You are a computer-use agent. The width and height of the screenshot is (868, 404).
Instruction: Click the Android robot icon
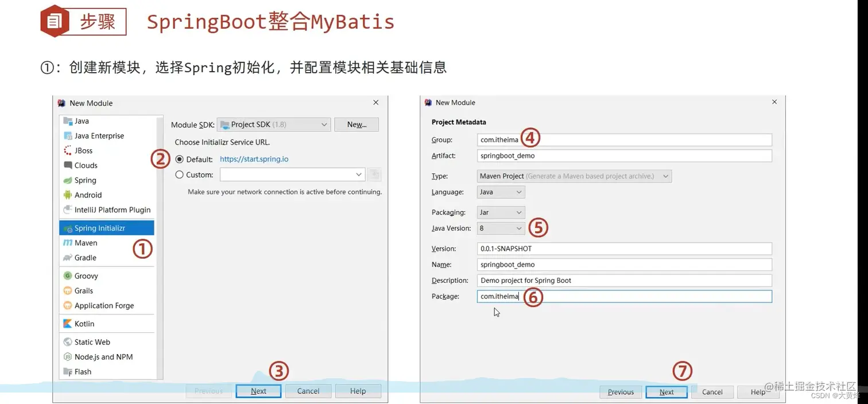pos(68,195)
